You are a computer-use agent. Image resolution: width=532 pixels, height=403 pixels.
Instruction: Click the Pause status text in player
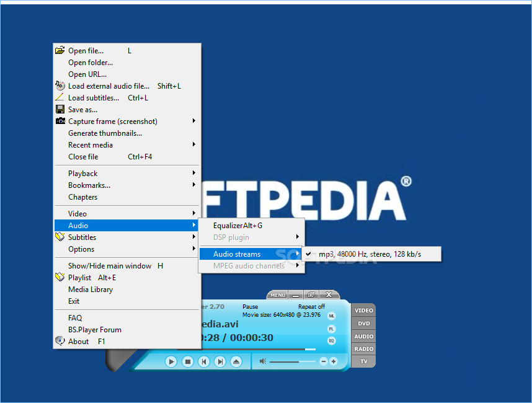(x=250, y=306)
